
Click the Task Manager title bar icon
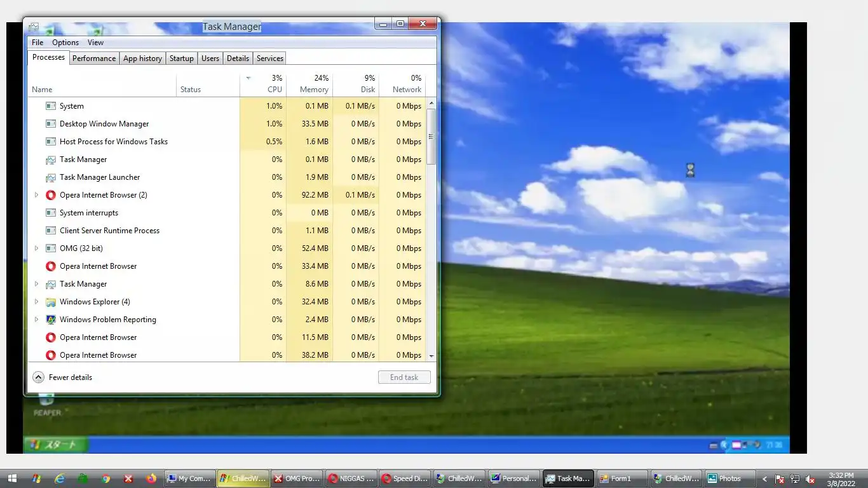34,27
